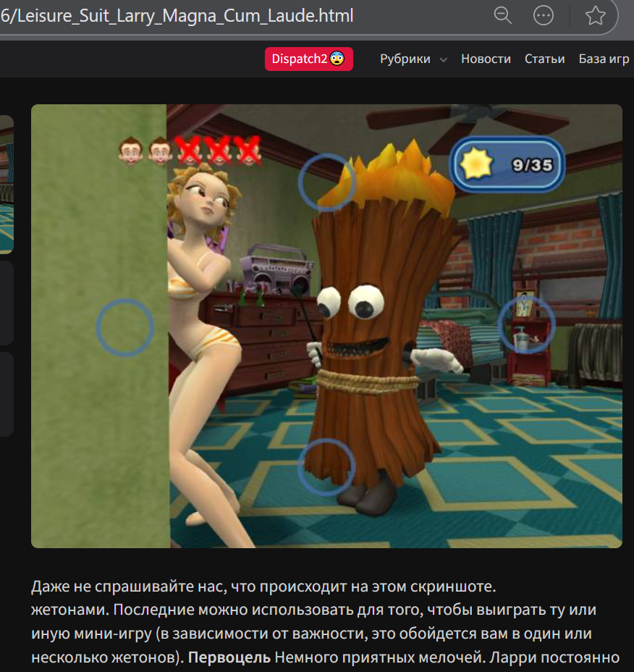This screenshot has width=634, height=672.
Task: Expand the Рубрики dropdown menu
Action: click(x=405, y=59)
